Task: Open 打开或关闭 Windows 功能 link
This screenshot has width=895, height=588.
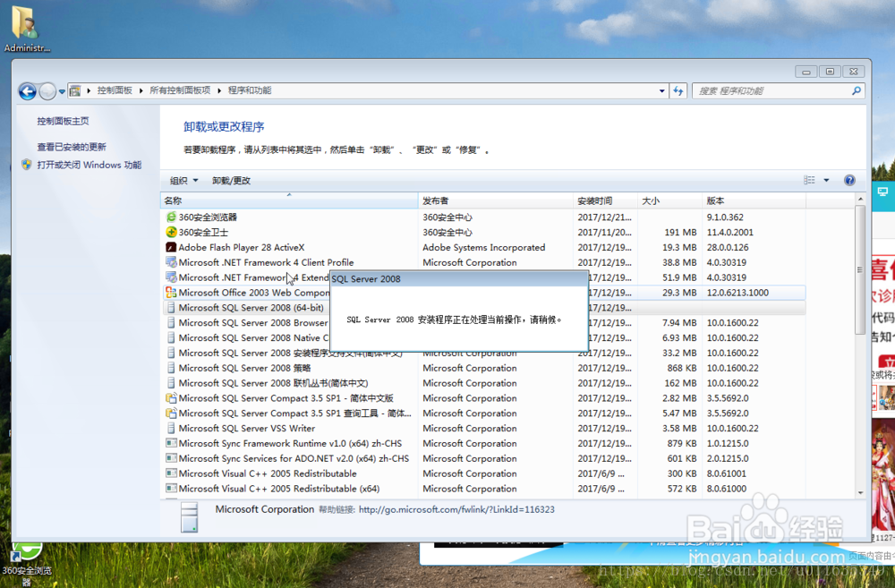Action: click(89, 165)
